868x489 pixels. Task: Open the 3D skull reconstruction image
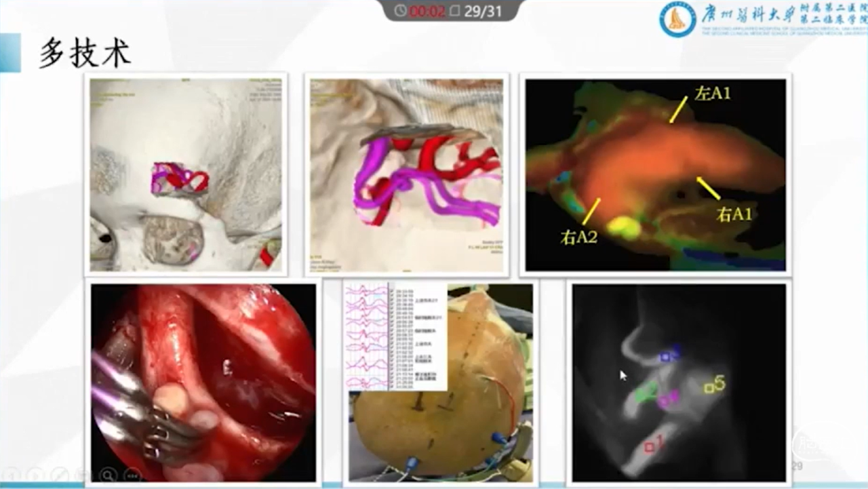tap(185, 175)
